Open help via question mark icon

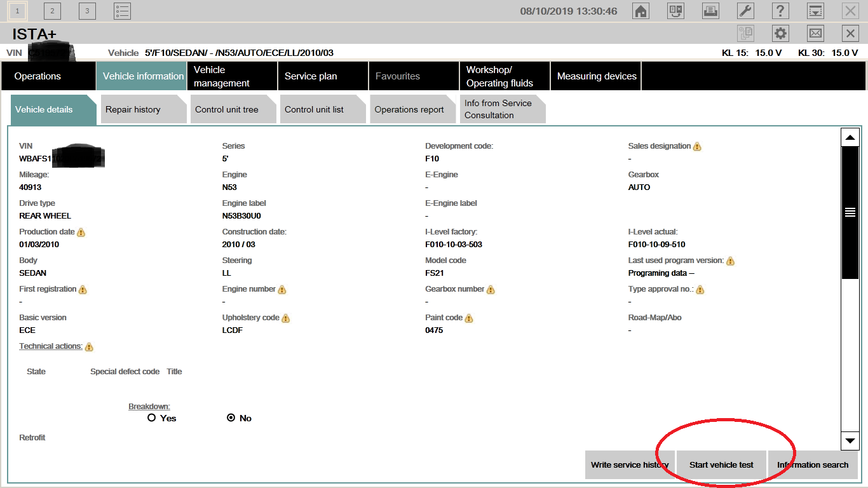780,11
